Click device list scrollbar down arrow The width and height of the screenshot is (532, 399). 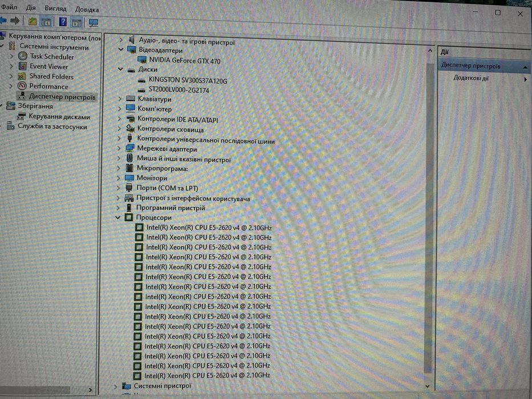click(428, 386)
